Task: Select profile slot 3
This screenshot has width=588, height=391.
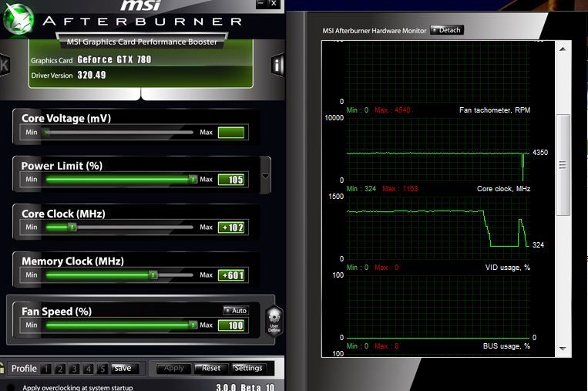Action: 74,369
